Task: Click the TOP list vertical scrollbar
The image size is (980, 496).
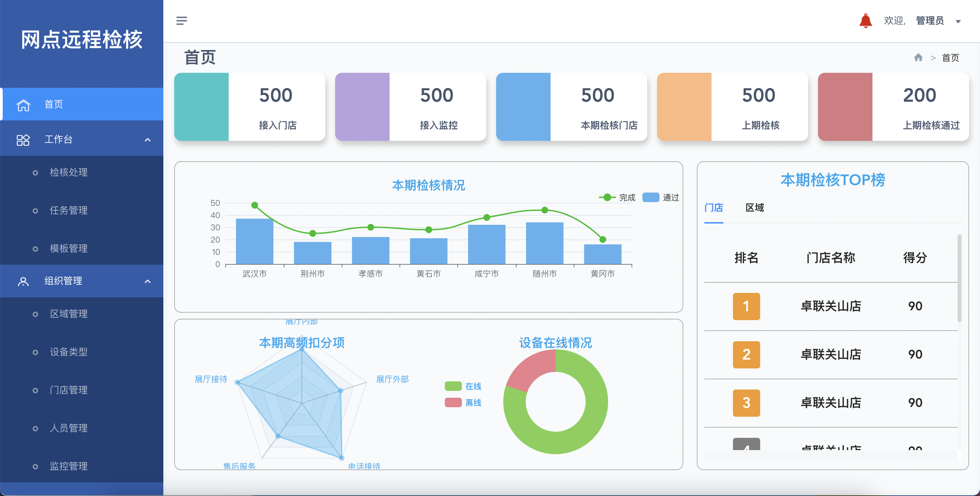Action: coord(960,278)
